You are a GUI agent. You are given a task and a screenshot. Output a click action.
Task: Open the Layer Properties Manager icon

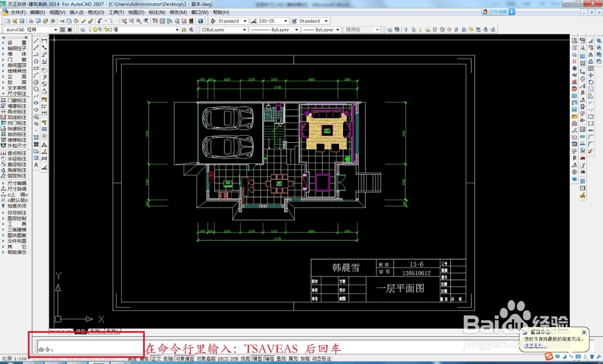pos(83,30)
